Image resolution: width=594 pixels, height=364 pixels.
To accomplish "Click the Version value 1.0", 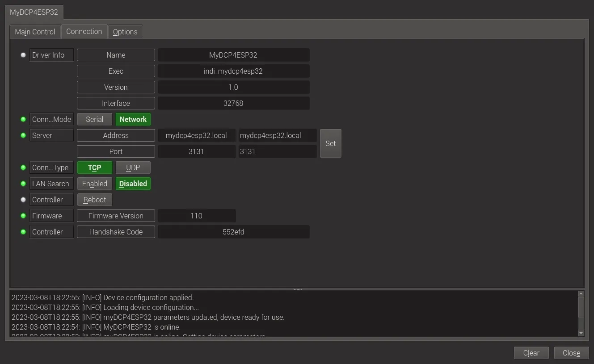I will 233,87.
